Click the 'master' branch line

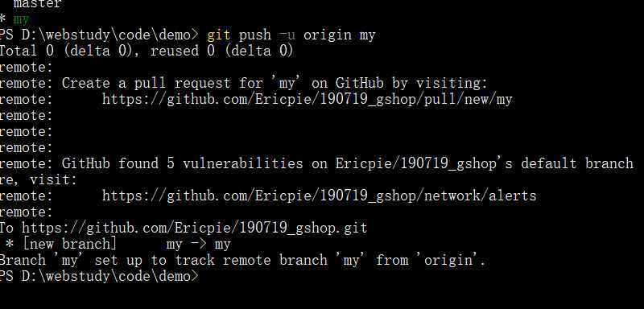(x=37, y=4)
